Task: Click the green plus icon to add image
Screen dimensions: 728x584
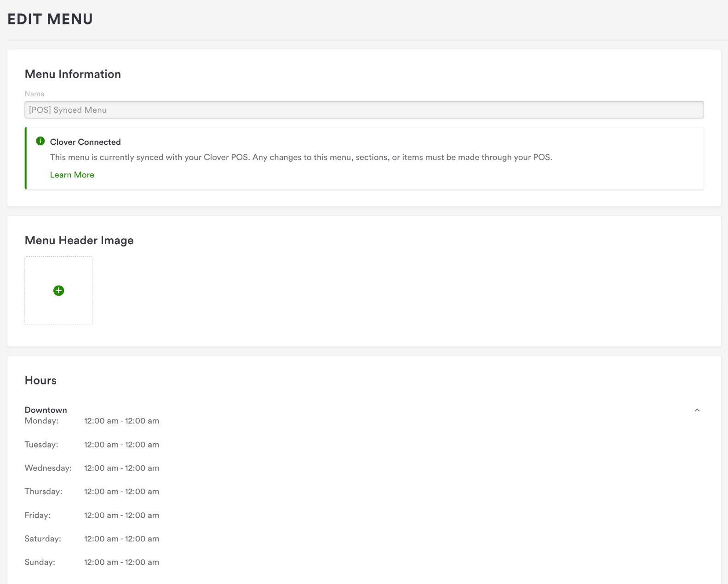Action: pos(58,291)
